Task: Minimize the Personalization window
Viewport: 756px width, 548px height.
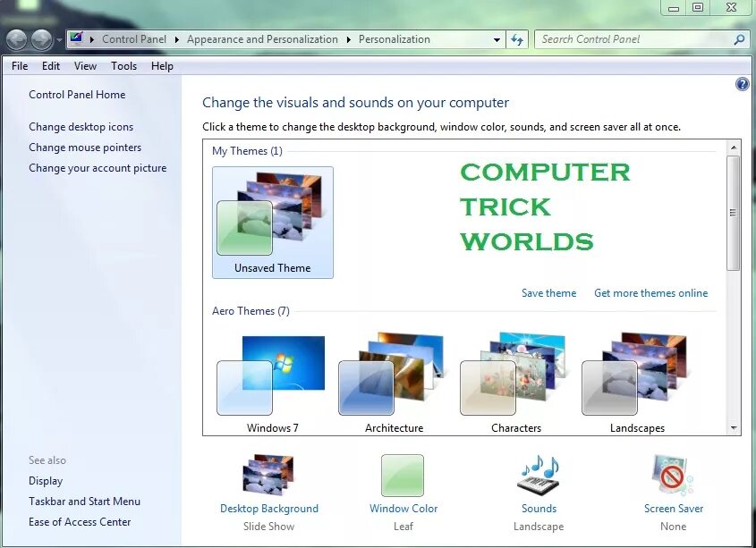Action: tap(674, 8)
